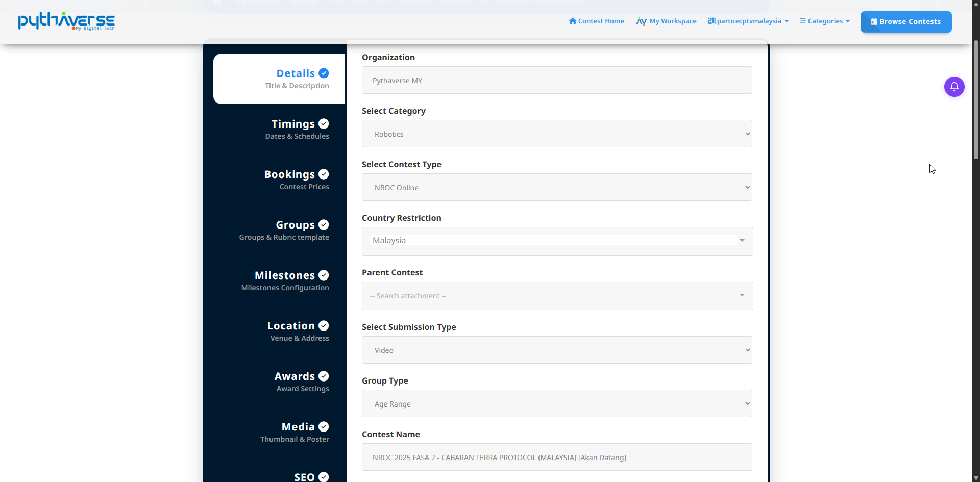Image resolution: width=980 pixels, height=482 pixels.
Task: Switch to the Timings tab
Action: click(279, 129)
